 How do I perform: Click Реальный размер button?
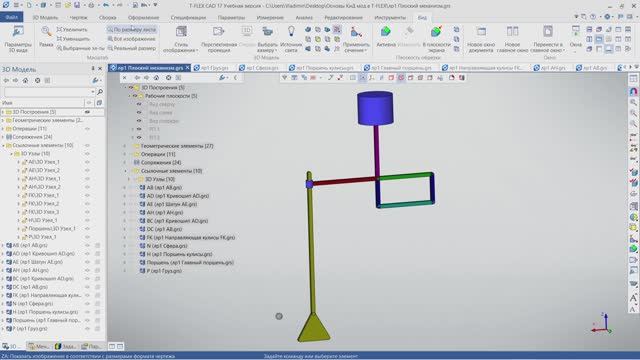pyautogui.click(x=131, y=48)
